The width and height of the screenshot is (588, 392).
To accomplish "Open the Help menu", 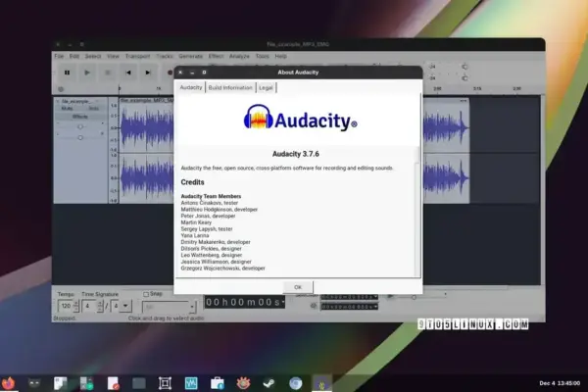I will [280, 56].
